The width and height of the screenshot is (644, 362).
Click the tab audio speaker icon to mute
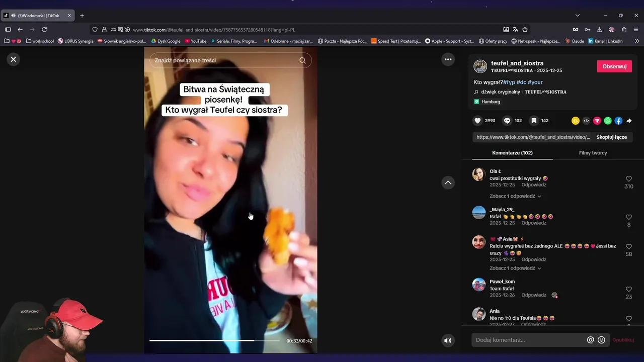click(13, 16)
